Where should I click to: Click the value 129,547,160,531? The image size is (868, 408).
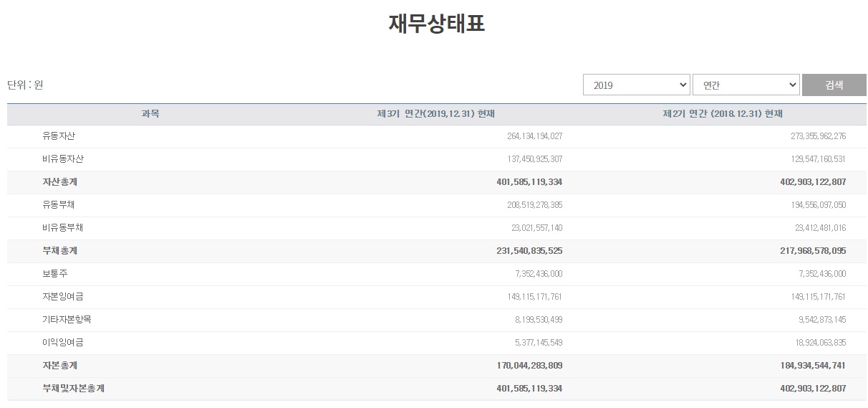(818, 159)
